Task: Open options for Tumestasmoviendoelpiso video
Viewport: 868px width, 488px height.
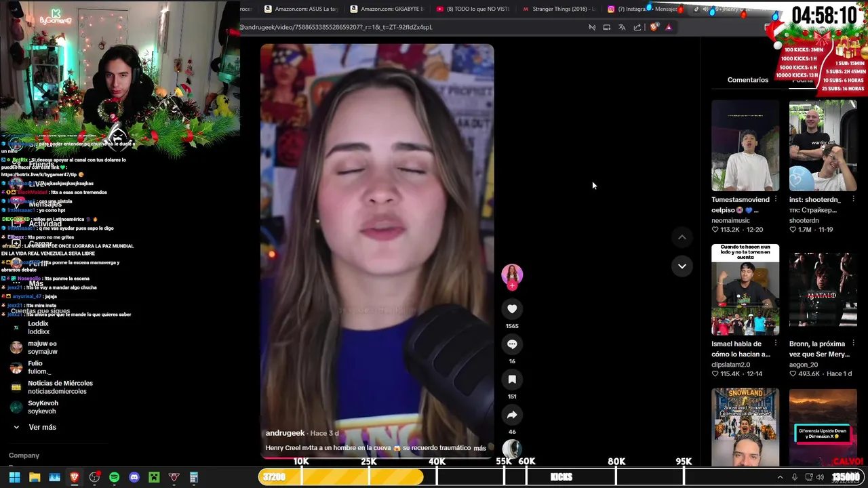Action: point(776,200)
